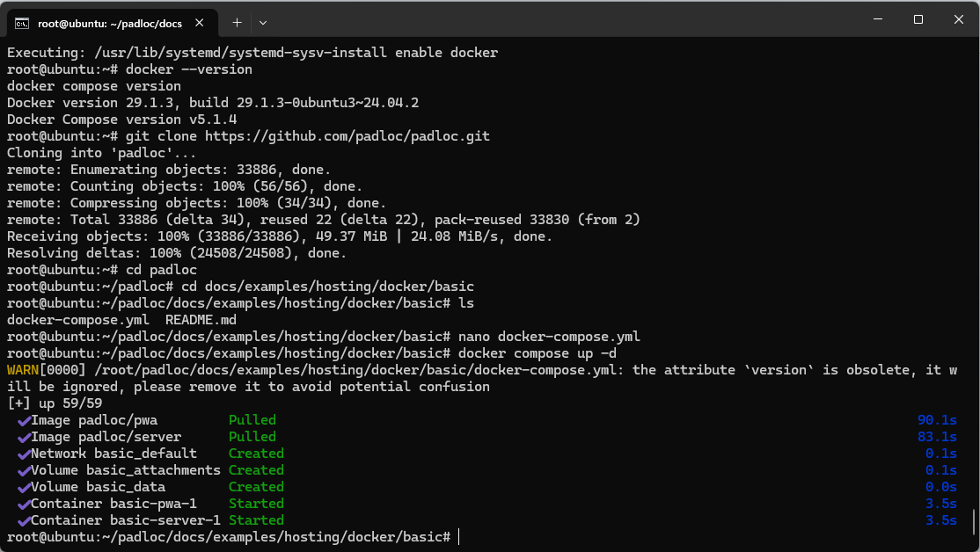Click the checkmark beside Image padloc/pwa
The width and height of the screenshot is (980, 552).
[24, 421]
